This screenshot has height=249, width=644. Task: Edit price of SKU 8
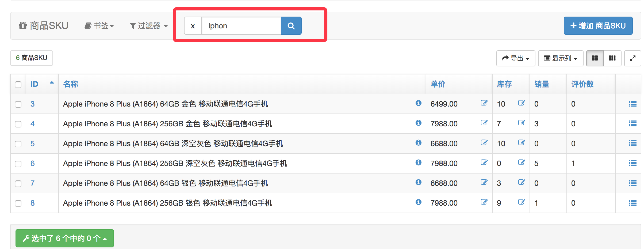(x=484, y=202)
